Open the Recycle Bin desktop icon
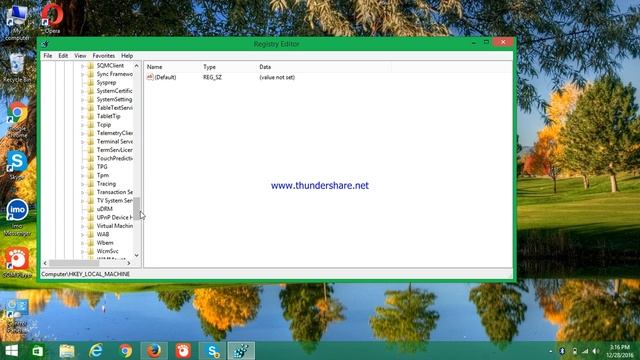The height and width of the screenshot is (360, 640). pyautogui.click(x=17, y=68)
